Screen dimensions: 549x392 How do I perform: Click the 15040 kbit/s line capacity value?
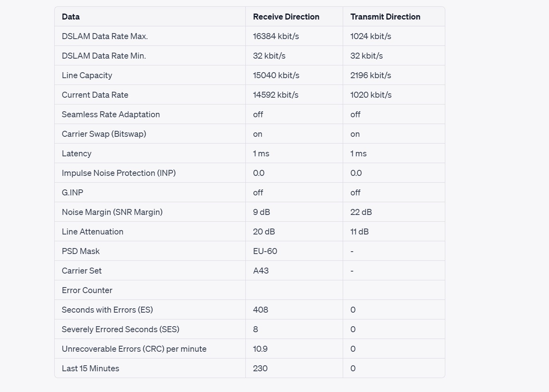[x=276, y=75]
